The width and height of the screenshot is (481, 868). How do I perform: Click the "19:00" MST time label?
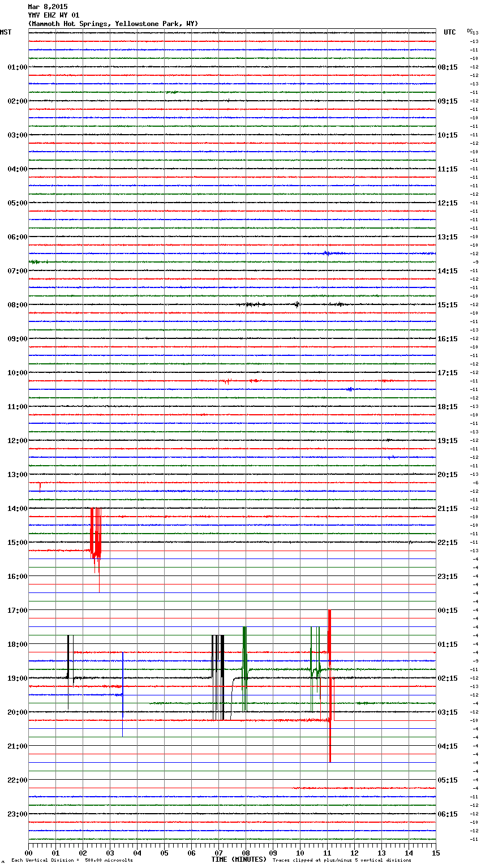point(18,678)
